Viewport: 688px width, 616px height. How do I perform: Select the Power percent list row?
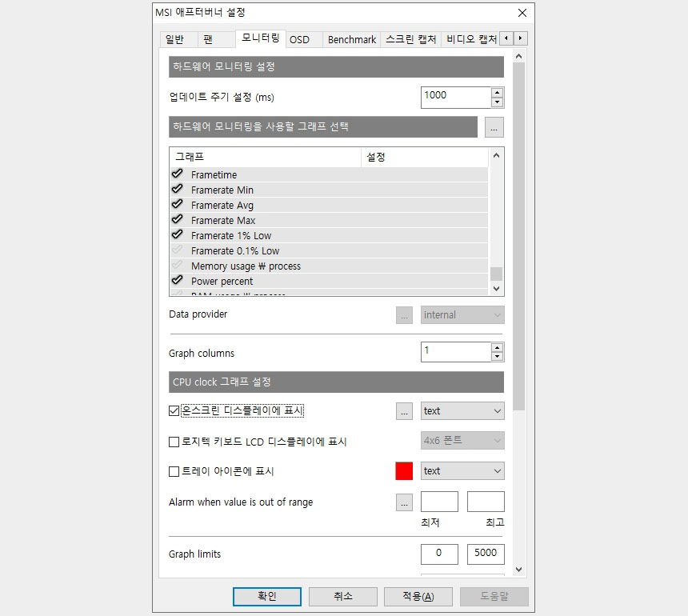coord(329,281)
